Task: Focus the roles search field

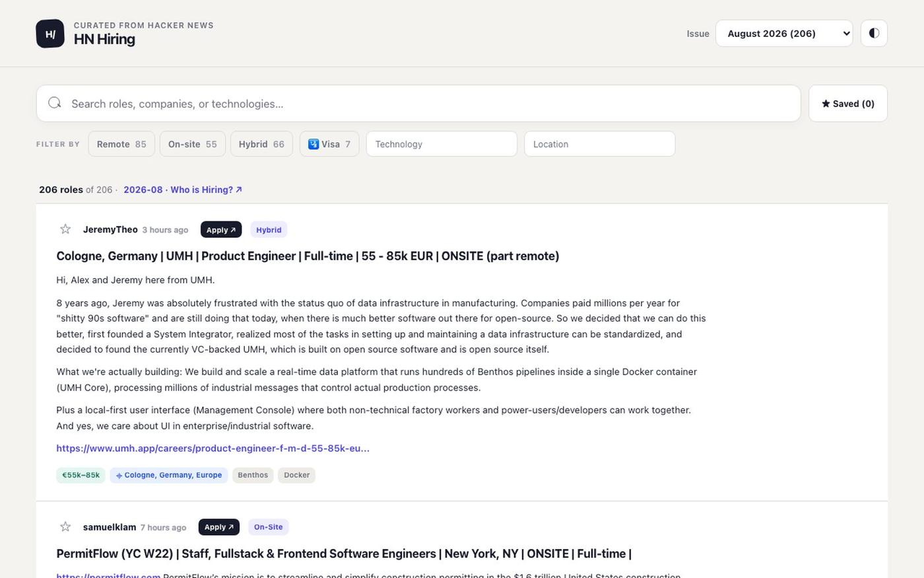Action: click(418, 103)
